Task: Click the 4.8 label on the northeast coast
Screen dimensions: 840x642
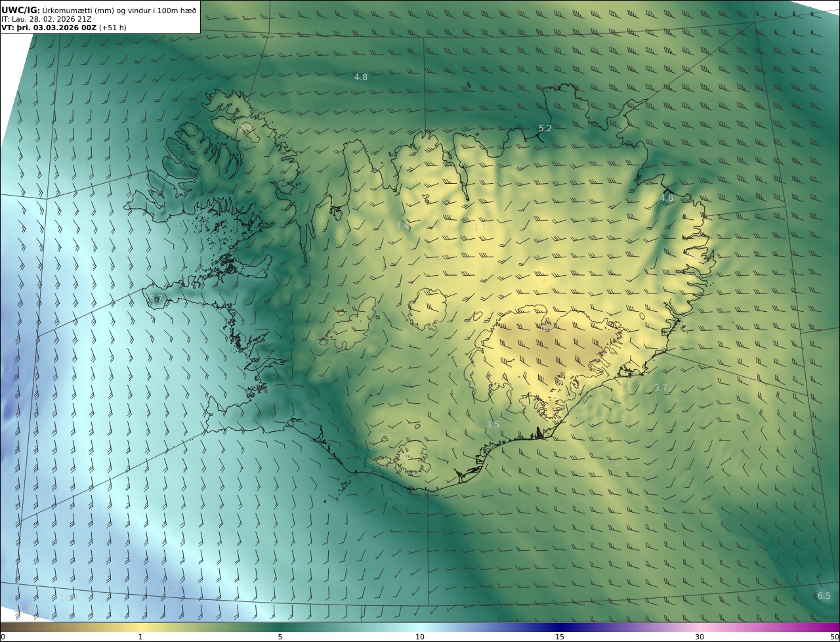Action: (x=667, y=198)
